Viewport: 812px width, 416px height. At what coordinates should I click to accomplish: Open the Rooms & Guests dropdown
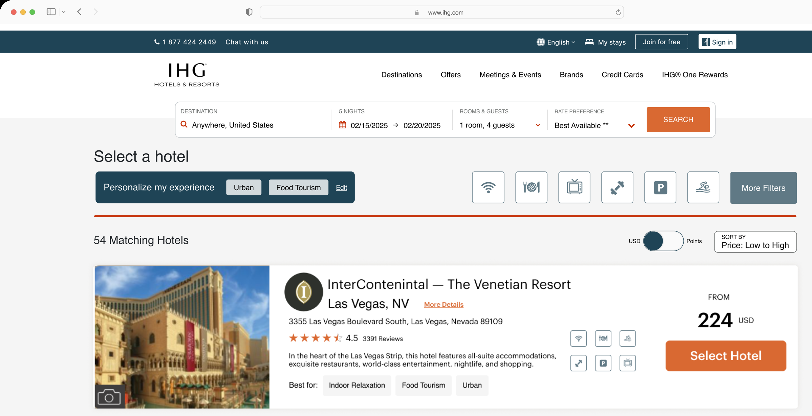pos(500,120)
